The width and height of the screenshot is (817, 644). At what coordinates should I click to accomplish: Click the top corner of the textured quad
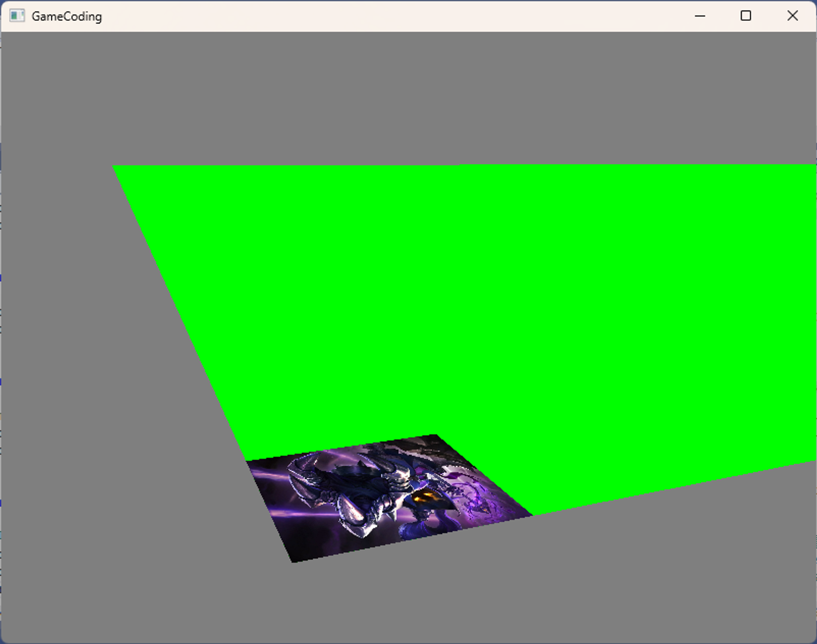pyautogui.click(x=435, y=436)
